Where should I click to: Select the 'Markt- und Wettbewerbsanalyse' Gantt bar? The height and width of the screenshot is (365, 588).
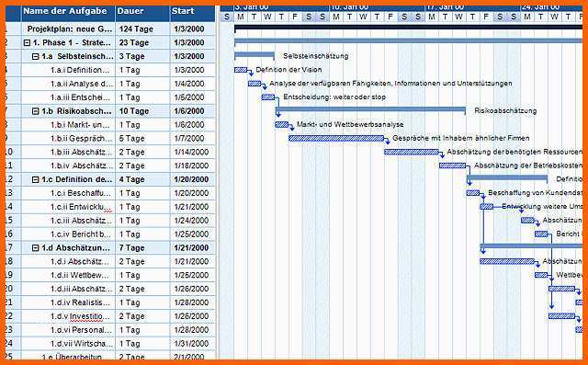(282, 125)
